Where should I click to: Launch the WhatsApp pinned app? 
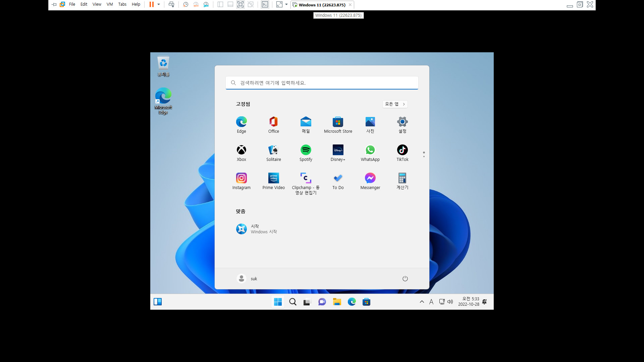(x=370, y=153)
